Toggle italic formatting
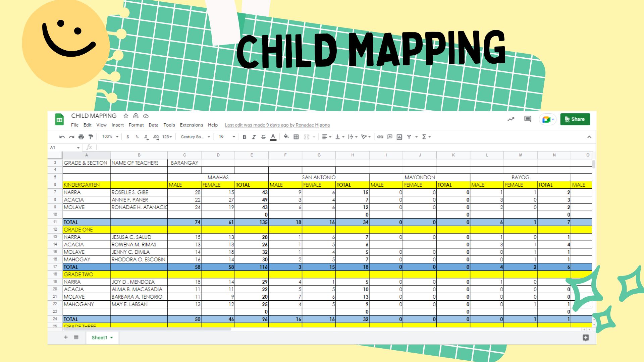Image resolution: width=644 pixels, height=362 pixels. 254,137
